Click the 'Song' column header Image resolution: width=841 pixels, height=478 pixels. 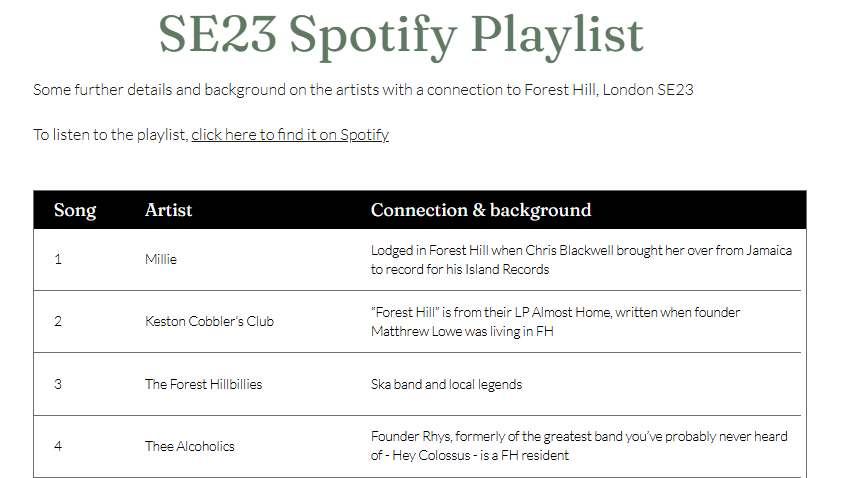pyautogui.click(x=75, y=210)
